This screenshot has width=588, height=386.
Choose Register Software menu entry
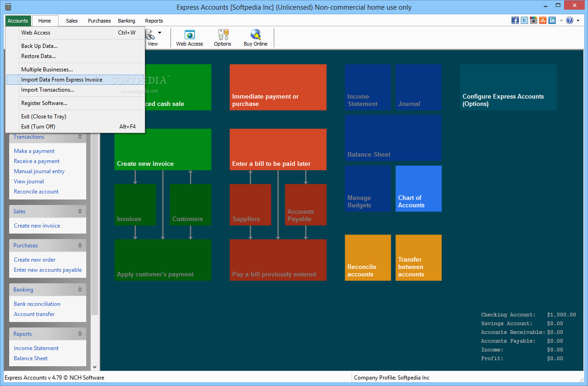click(x=76, y=103)
